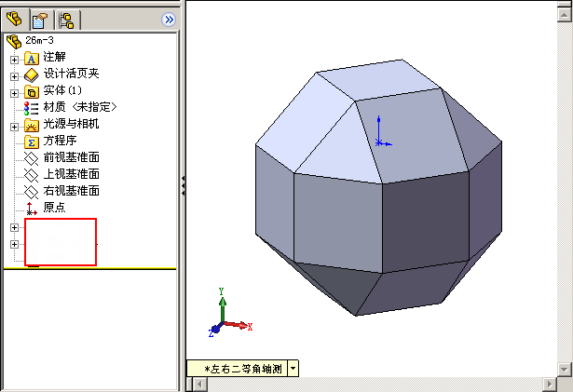This screenshot has height=392, width=573.
Task: Select the 光源与相机 tree label
Action: click(x=71, y=124)
